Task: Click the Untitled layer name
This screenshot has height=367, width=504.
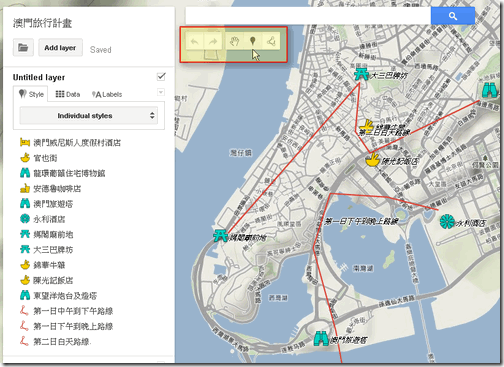Action: coord(39,77)
